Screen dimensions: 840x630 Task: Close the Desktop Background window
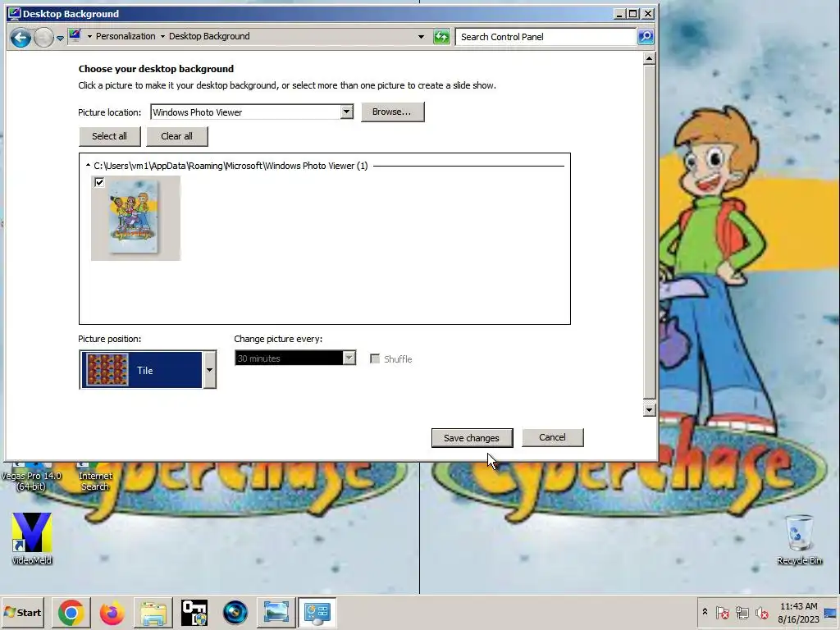(648, 13)
